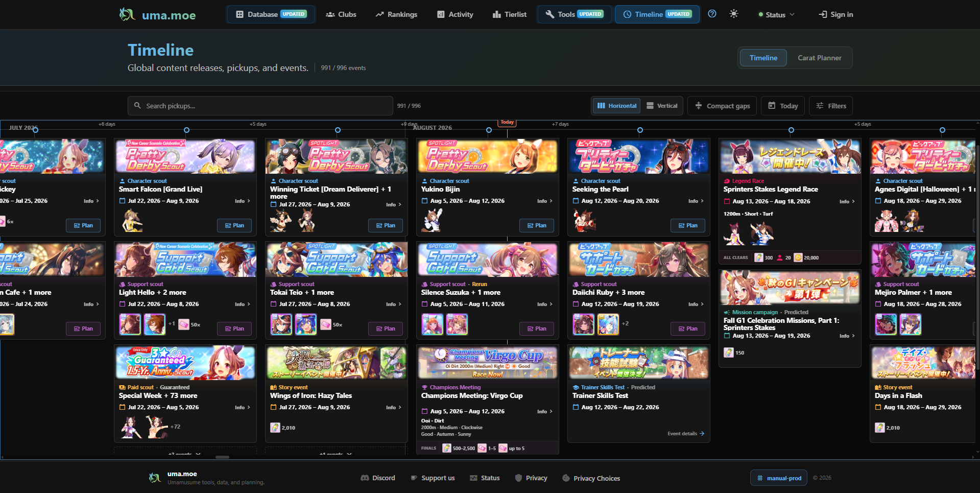Click second Silence Suzuka support card icon
This screenshot has height=493, width=980.
(457, 324)
